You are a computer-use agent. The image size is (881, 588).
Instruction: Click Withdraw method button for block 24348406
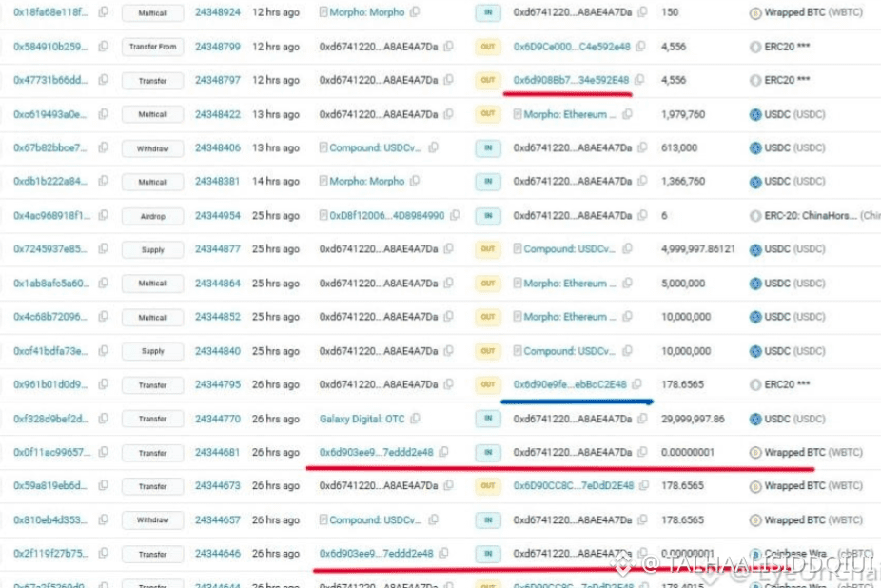pyautogui.click(x=153, y=148)
